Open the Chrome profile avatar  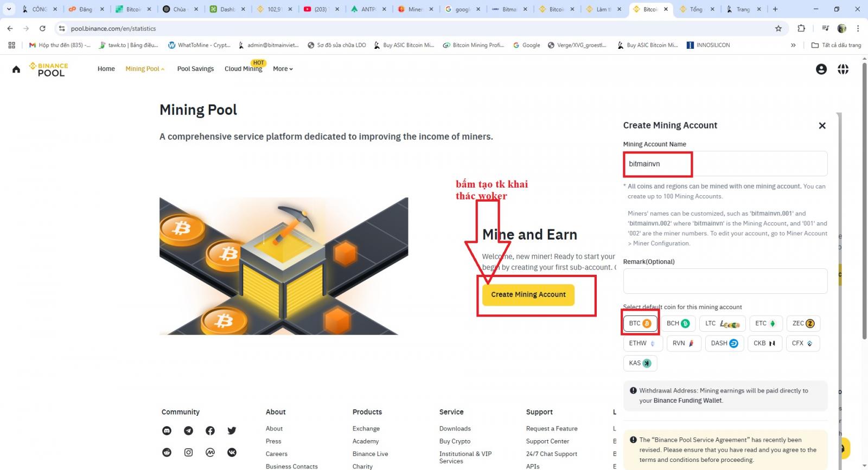point(842,28)
